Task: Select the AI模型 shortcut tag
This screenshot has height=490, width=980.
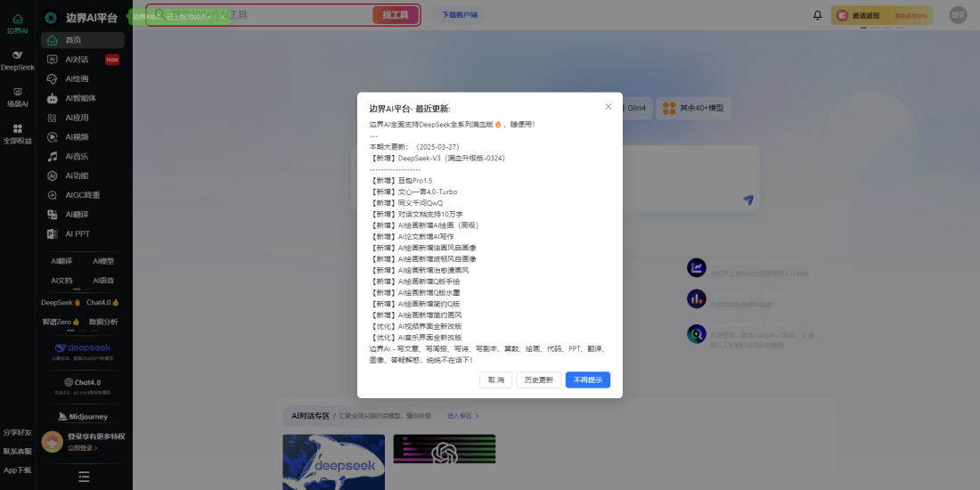Action: [103, 261]
